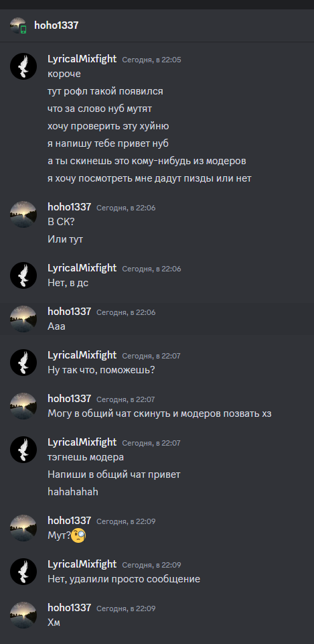Click LyricalMixfight username above 'Нет, в дс'

tap(82, 268)
